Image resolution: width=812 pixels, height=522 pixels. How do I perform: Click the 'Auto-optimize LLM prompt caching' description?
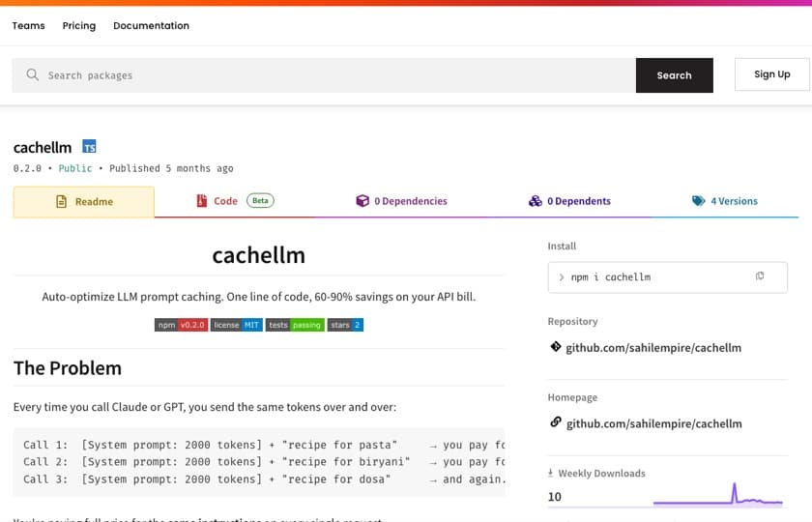tap(258, 297)
